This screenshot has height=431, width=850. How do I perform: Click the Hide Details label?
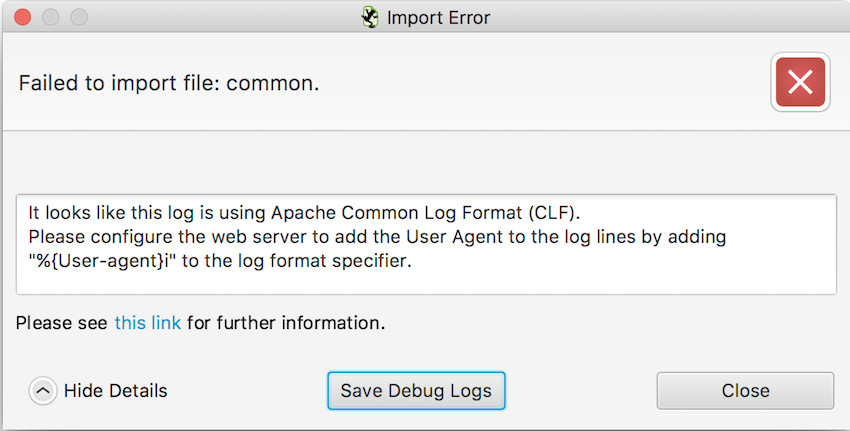(115, 390)
